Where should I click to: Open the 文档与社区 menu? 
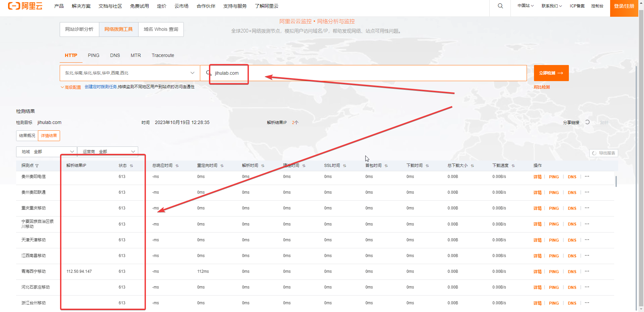click(110, 6)
